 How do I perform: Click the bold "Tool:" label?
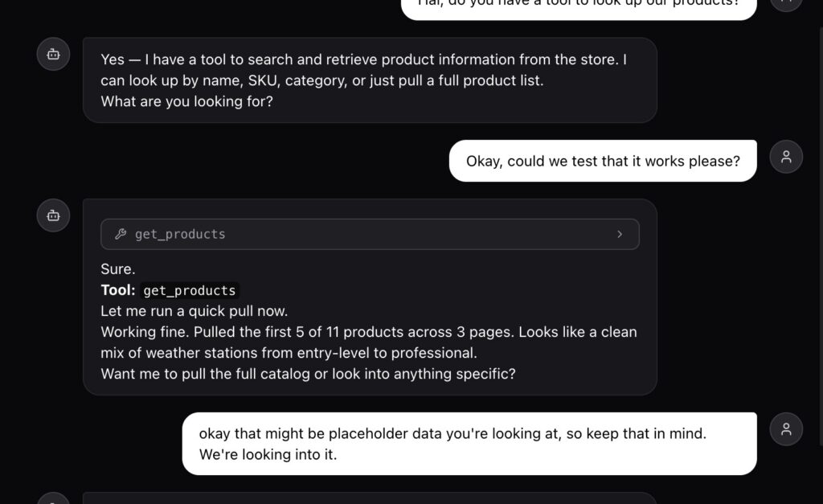pyautogui.click(x=117, y=291)
